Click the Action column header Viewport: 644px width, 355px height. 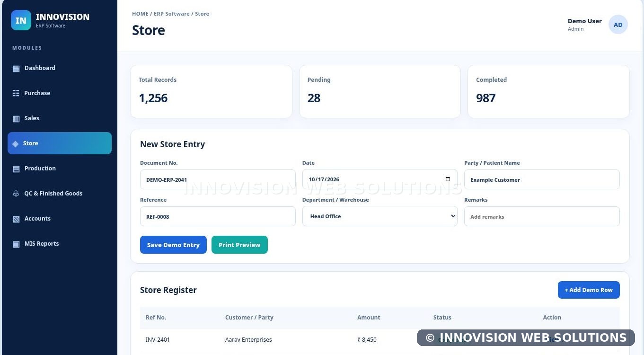click(552, 318)
